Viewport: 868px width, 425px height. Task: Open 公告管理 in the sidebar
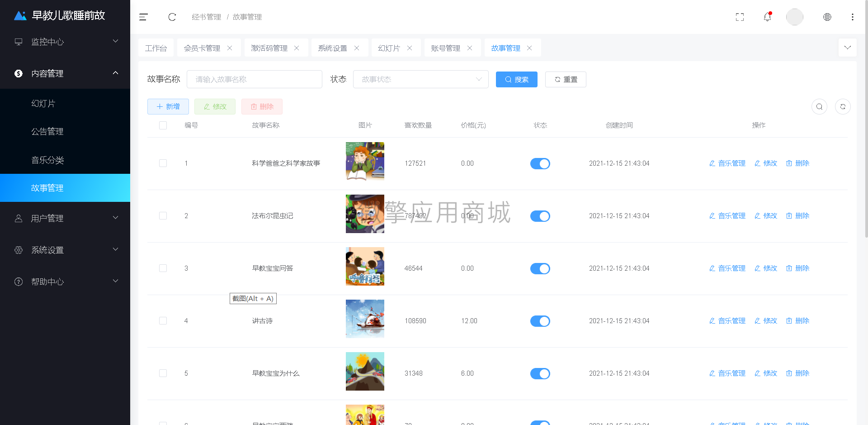click(65, 131)
